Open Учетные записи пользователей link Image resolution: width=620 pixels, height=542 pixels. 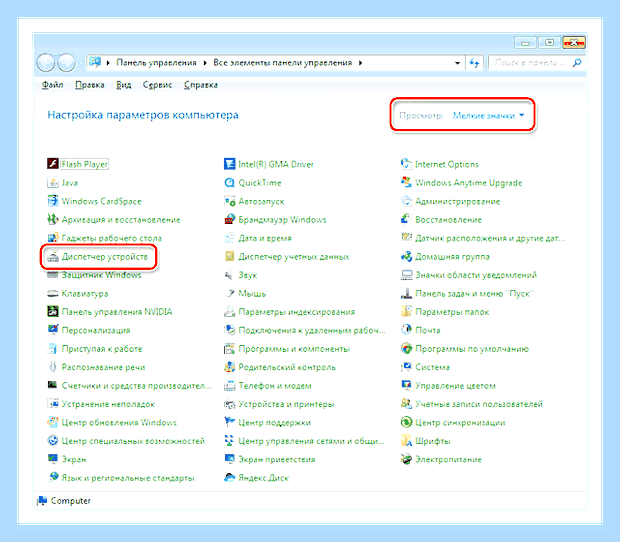pos(479,404)
